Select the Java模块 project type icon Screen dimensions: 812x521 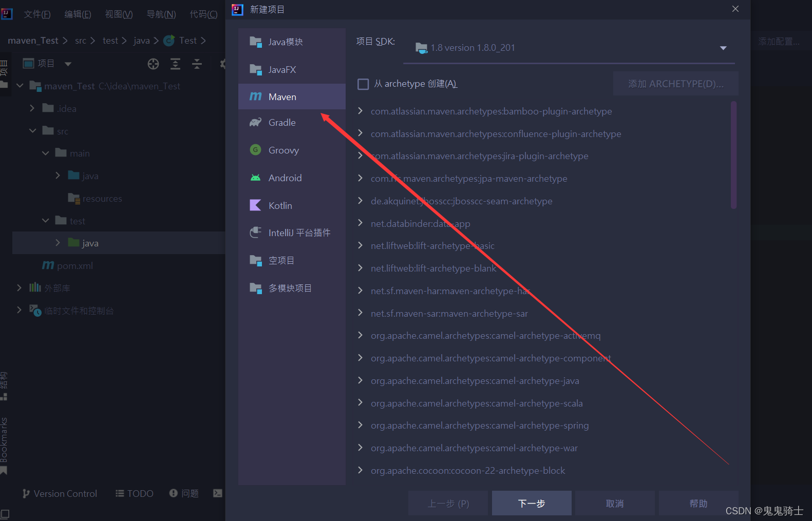click(x=255, y=42)
